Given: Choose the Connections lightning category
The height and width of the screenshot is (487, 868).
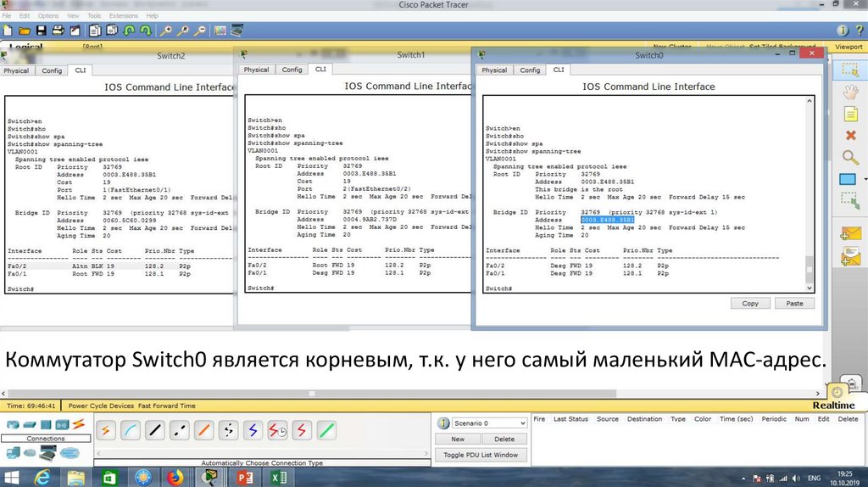Looking at the screenshot, I should click(x=79, y=424).
